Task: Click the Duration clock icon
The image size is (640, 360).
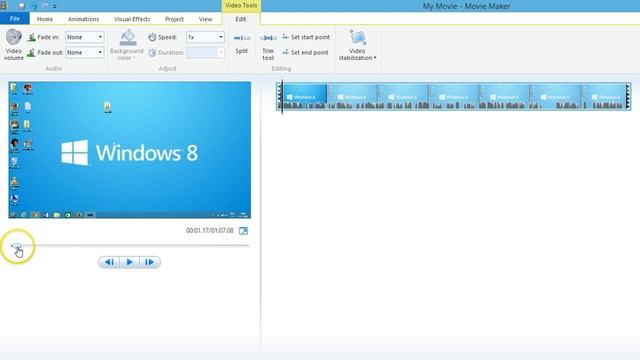Action: (152, 53)
